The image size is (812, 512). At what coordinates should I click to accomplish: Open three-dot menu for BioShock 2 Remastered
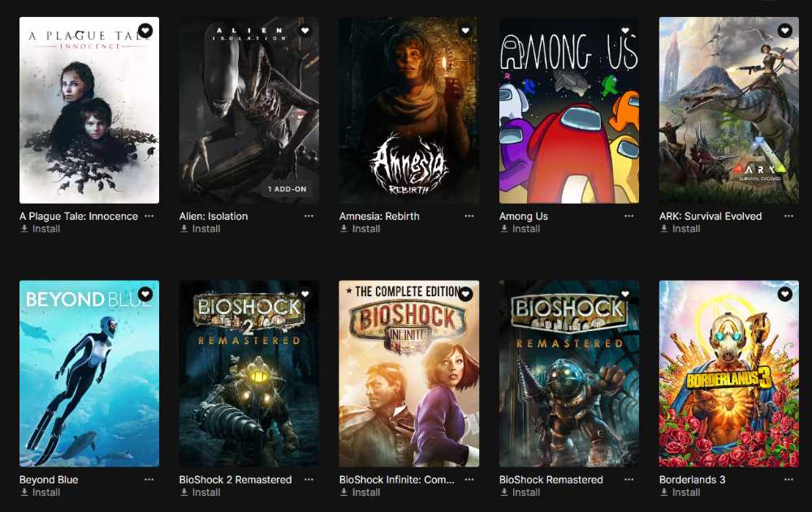coord(309,480)
